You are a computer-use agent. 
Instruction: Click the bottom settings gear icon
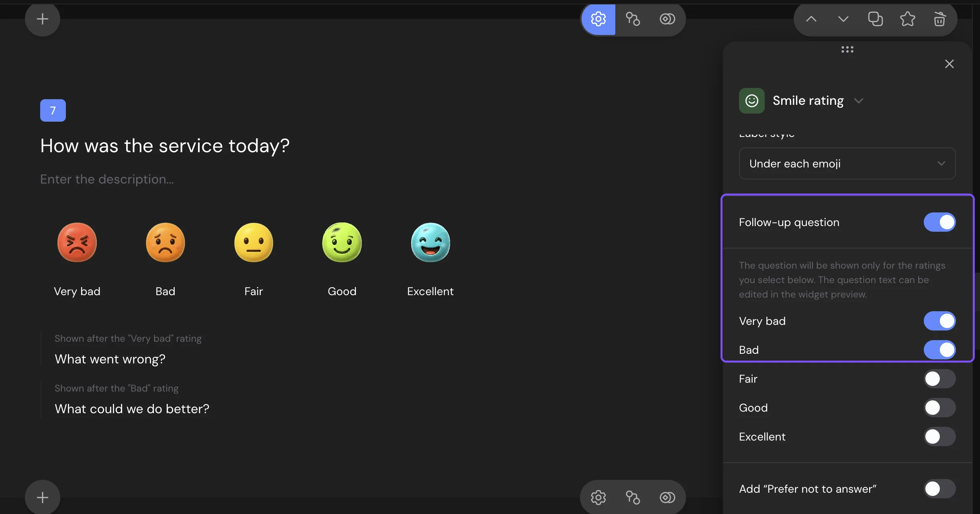coord(598,498)
